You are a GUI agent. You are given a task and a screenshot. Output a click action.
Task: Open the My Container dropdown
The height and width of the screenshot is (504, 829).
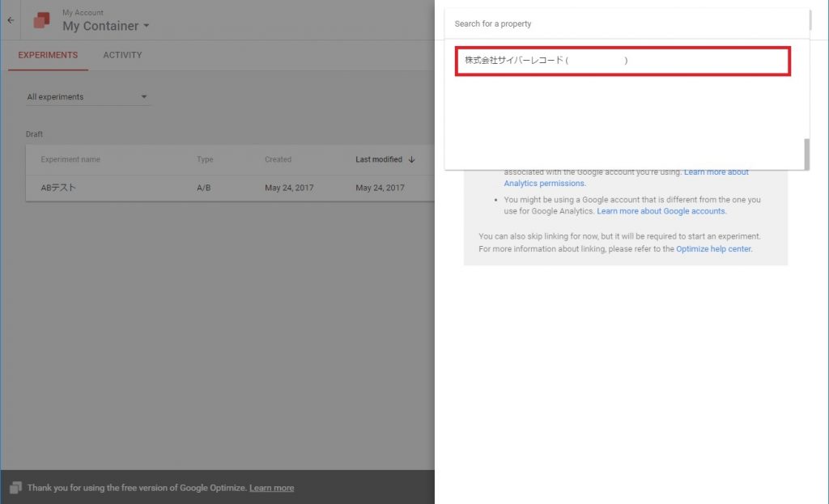106,26
